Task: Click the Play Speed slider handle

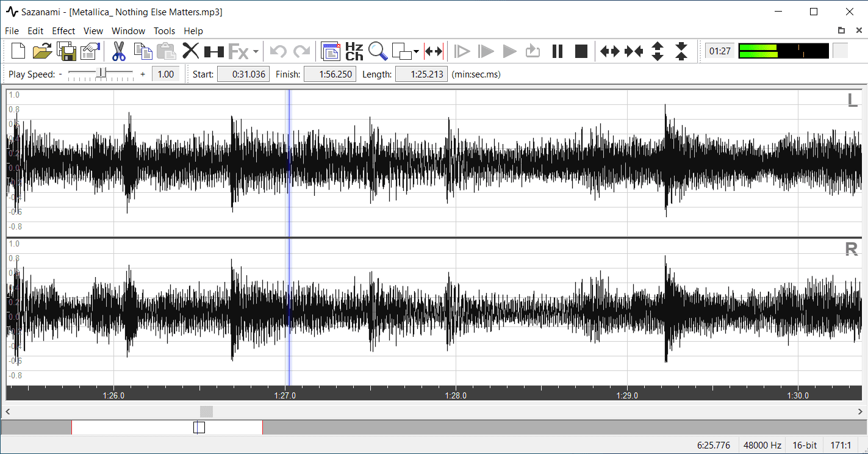Action: (102, 74)
